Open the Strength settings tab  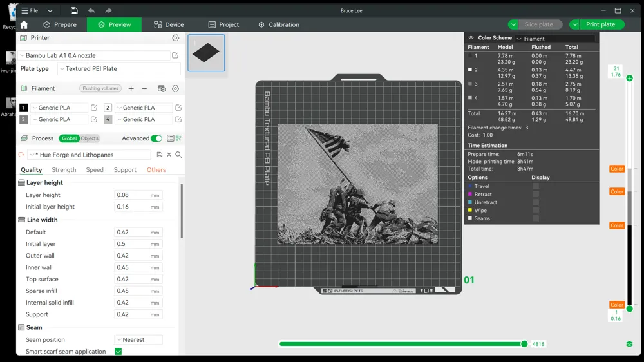[64, 169]
